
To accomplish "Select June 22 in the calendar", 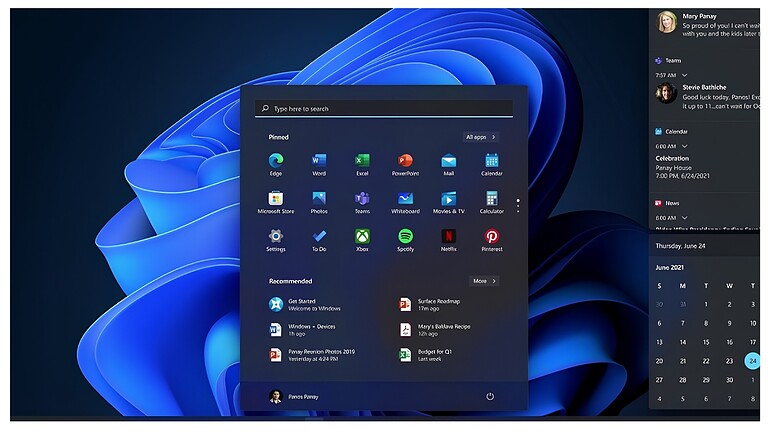I will (x=706, y=361).
